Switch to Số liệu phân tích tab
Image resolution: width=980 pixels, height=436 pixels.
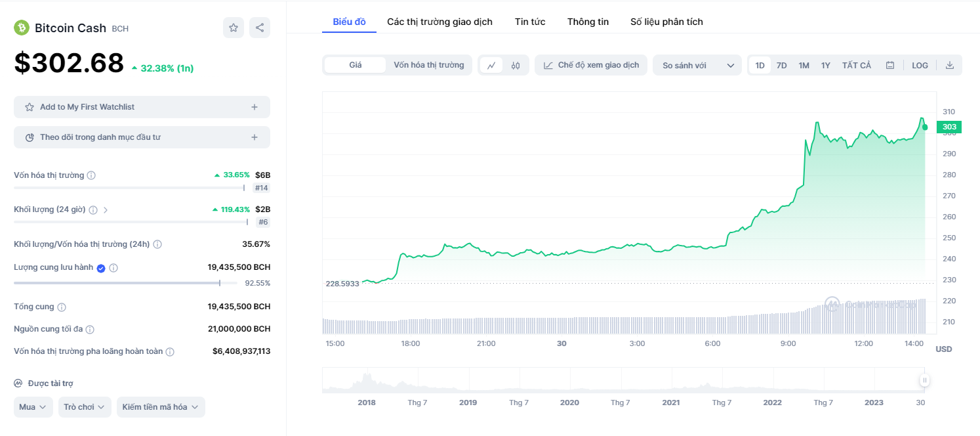[666, 22]
